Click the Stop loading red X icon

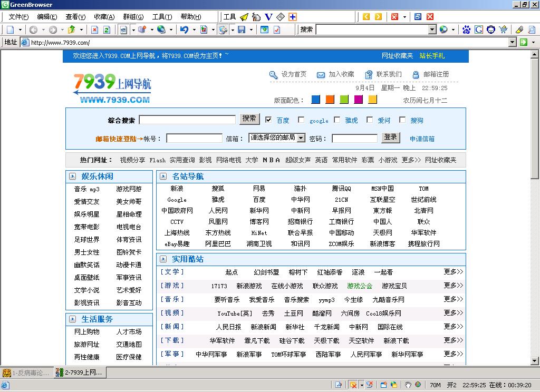coord(94,30)
